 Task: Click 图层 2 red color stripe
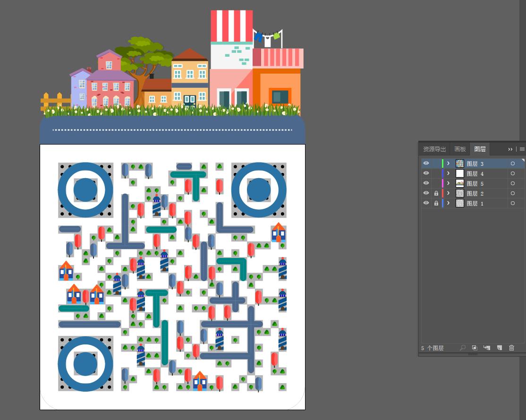tap(443, 193)
